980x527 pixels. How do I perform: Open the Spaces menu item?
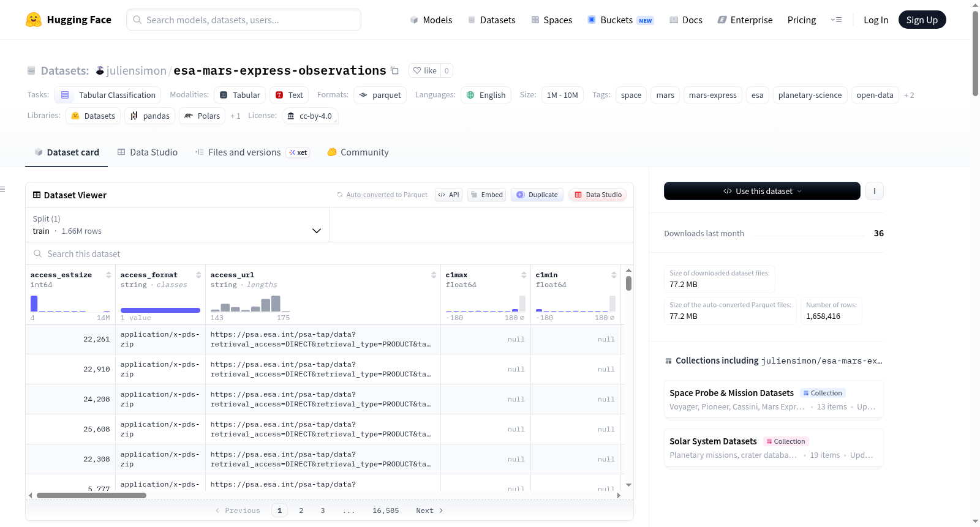coord(551,20)
